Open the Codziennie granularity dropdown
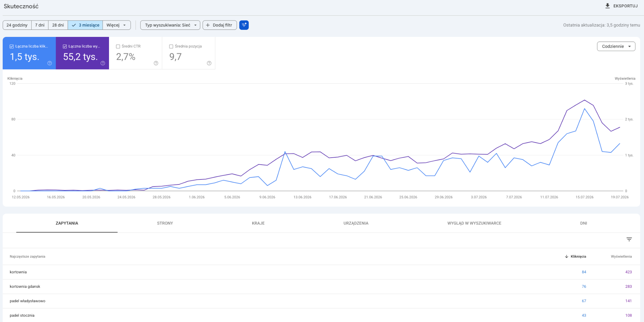644x322 pixels. tap(616, 46)
